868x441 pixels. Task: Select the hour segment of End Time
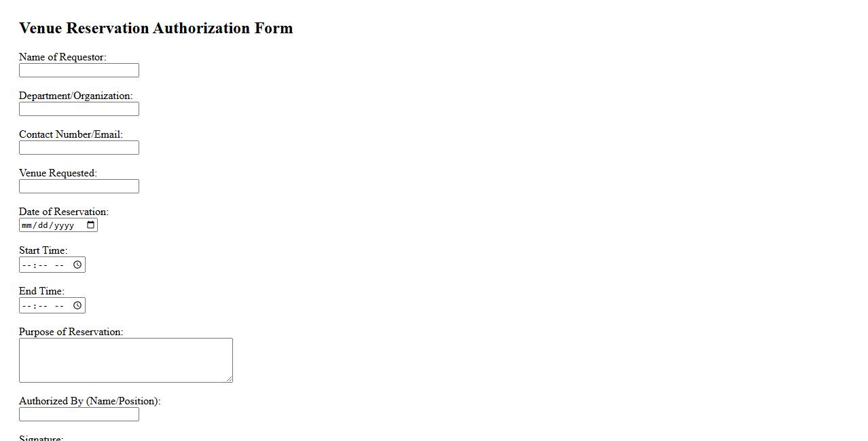pyautogui.click(x=26, y=306)
